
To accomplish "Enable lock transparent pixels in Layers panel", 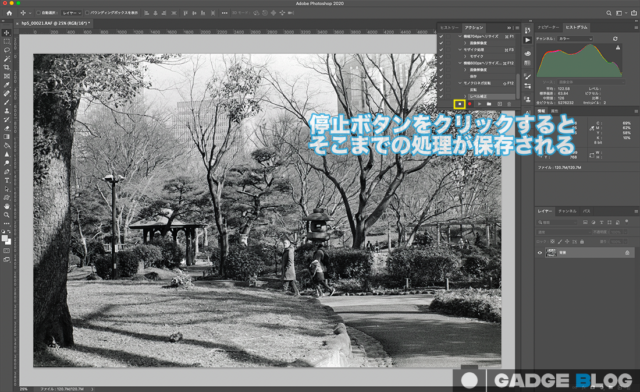I will click(x=552, y=242).
